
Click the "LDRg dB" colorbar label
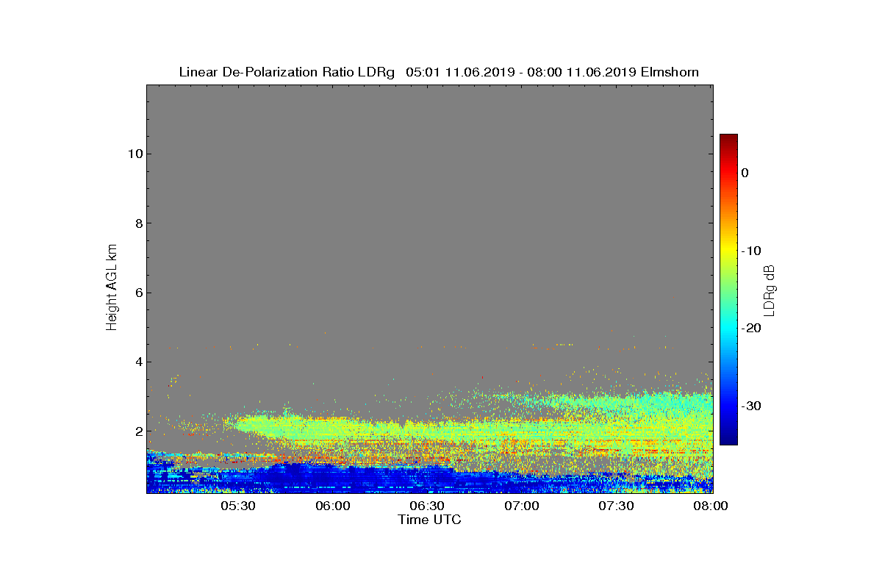770,290
